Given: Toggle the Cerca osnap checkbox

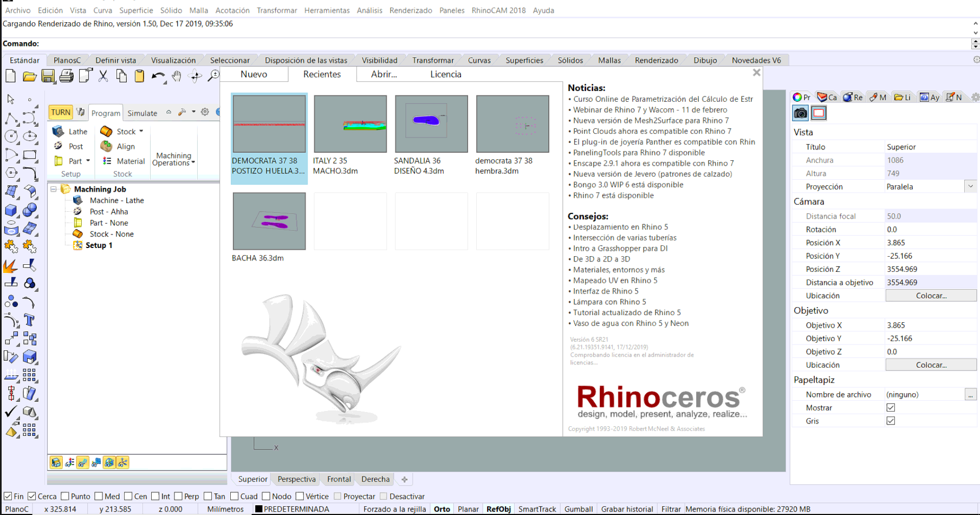Looking at the screenshot, I should tap(32, 496).
